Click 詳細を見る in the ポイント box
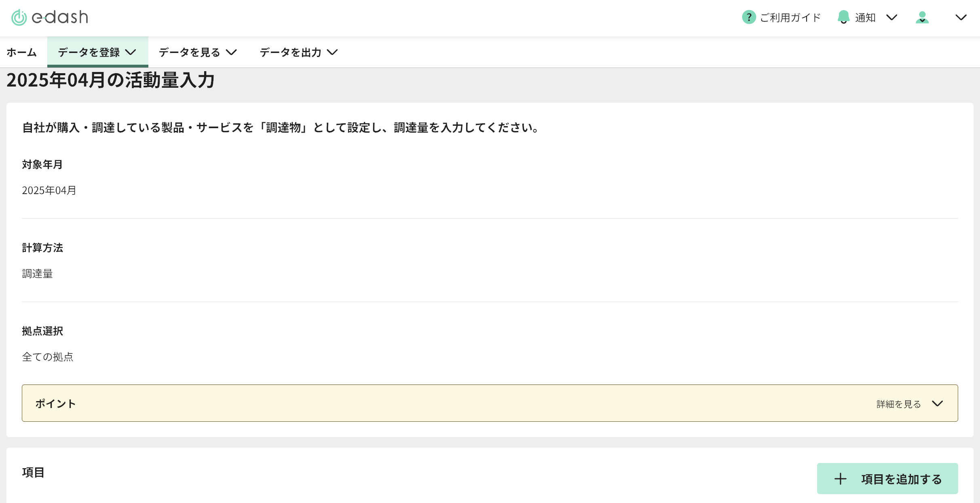The image size is (980, 503). 898,404
